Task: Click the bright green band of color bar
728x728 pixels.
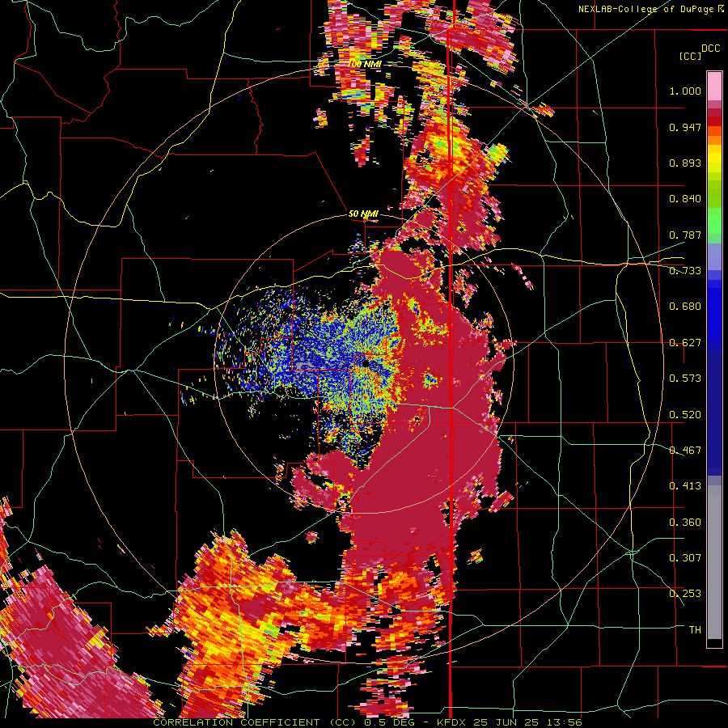Action: coord(714,221)
